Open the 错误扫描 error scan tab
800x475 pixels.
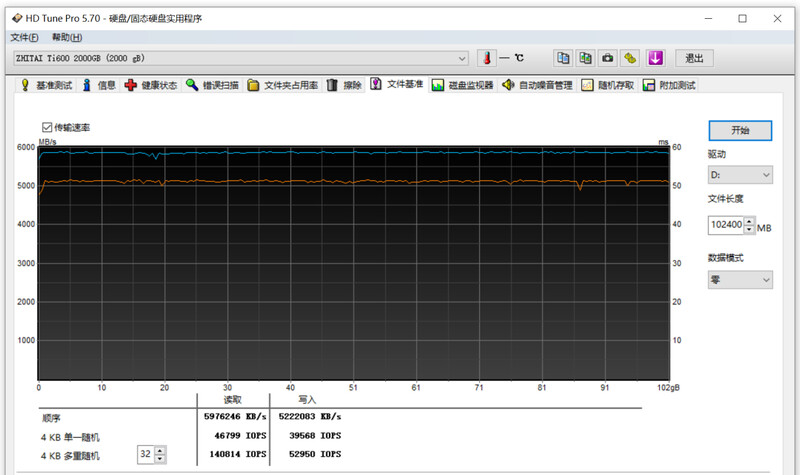pos(212,86)
